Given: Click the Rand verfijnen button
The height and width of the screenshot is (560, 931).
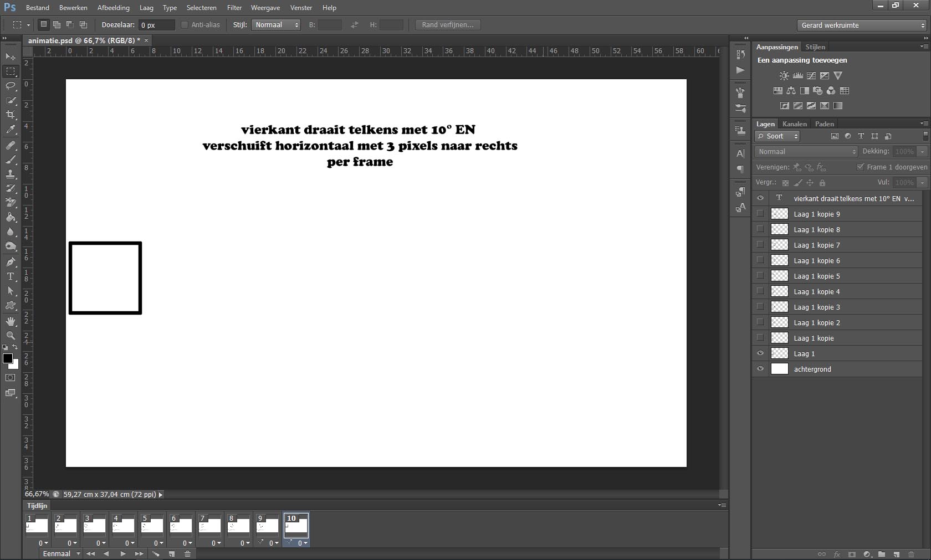Looking at the screenshot, I should (447, 25).
